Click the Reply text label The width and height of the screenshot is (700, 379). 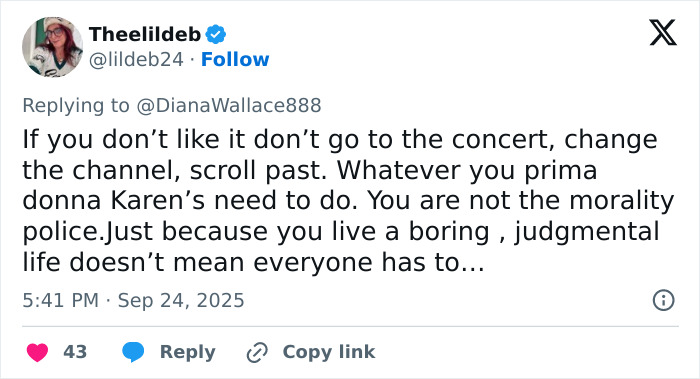point(188,352)
